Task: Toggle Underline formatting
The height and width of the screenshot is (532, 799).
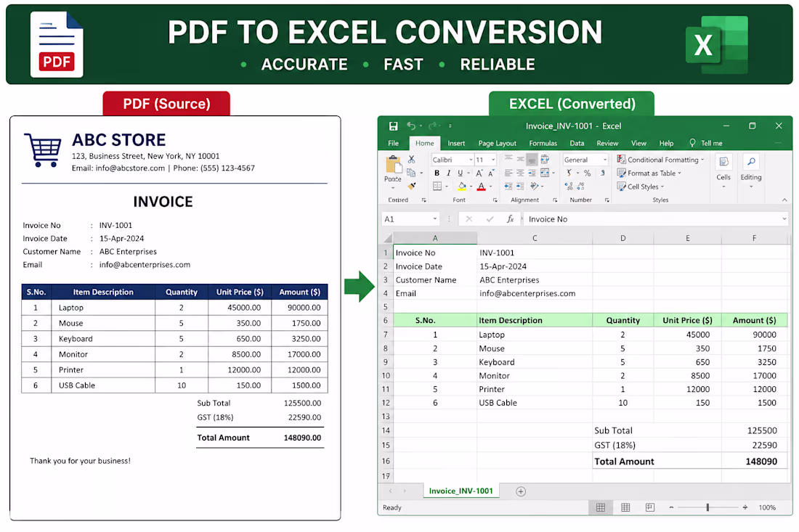Action: [x=460, y=173]
